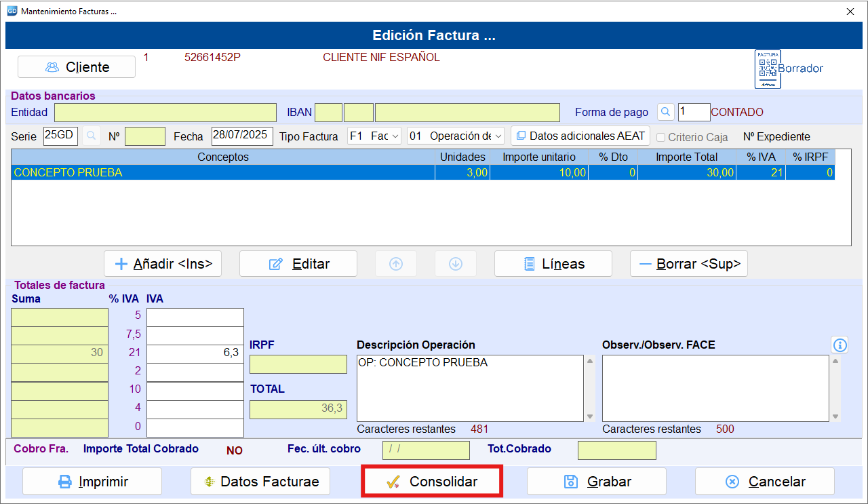Open Datos adicionales AEAT
This screenshot has height=504, width=868.
[x=580, y=136]
